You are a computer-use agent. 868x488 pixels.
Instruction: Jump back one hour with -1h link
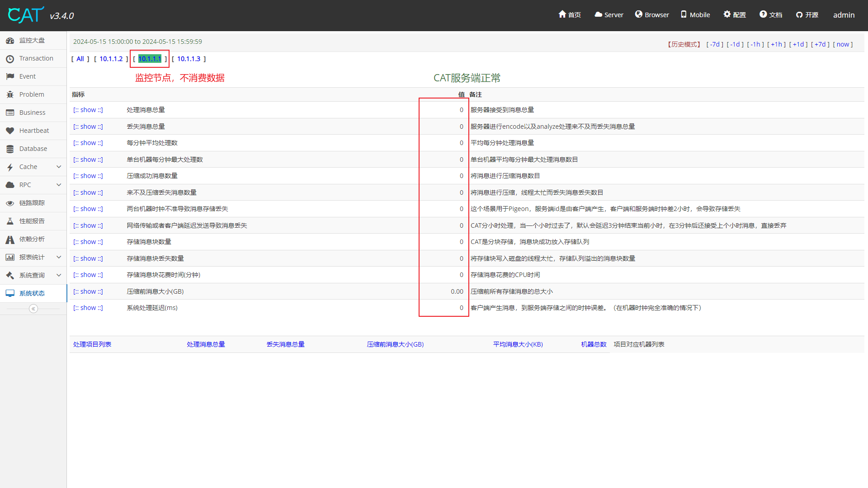755,44
